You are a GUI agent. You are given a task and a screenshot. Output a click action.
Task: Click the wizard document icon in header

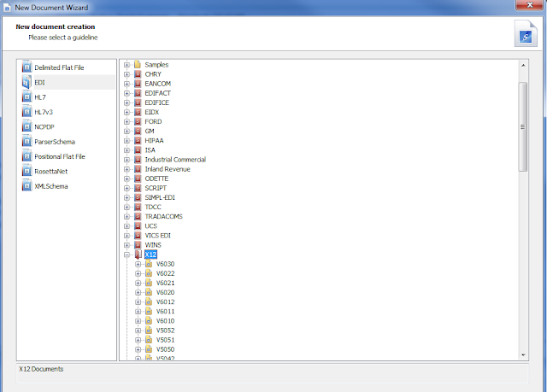click(526, 34)
